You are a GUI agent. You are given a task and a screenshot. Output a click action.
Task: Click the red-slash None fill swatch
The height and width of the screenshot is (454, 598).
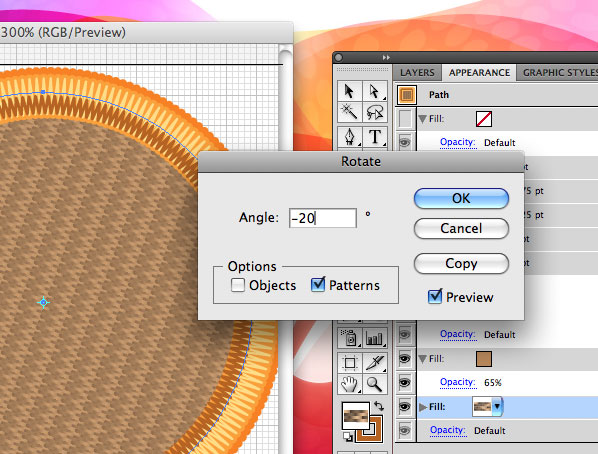(484, 119)
